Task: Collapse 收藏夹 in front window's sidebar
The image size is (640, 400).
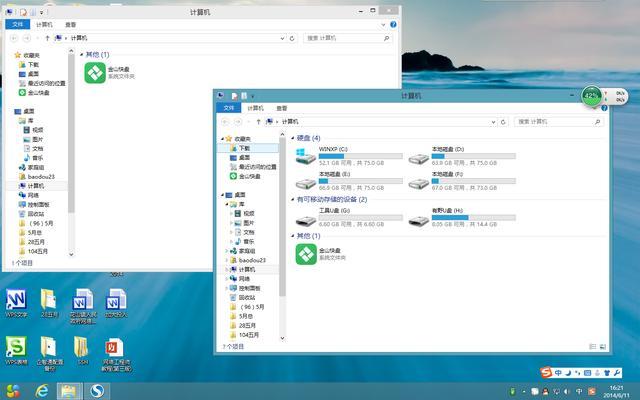Action: pos(224,138)
